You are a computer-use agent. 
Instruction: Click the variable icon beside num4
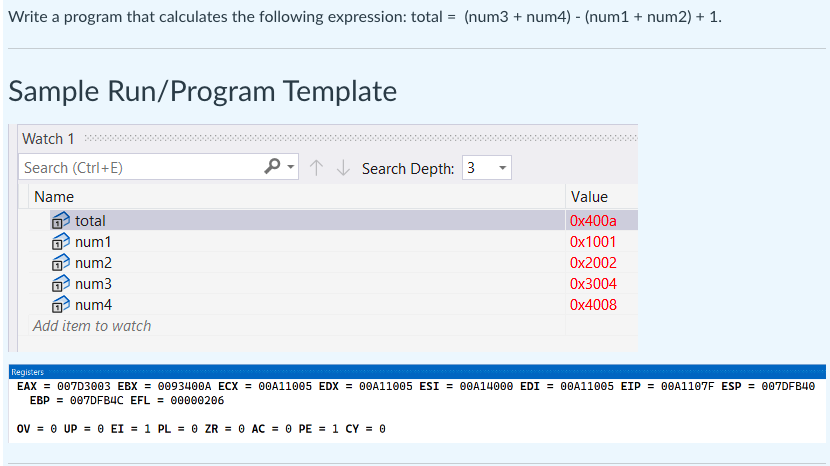pos(60,305)
